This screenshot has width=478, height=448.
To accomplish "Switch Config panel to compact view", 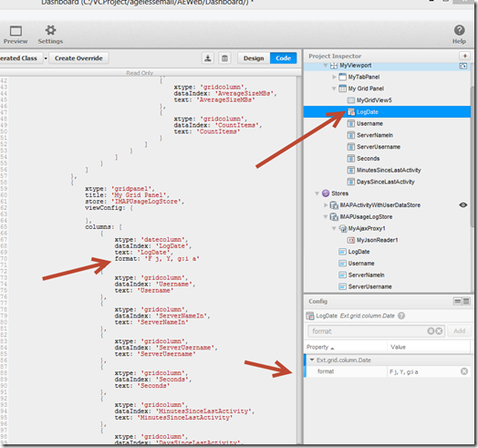I will [458, 301].
